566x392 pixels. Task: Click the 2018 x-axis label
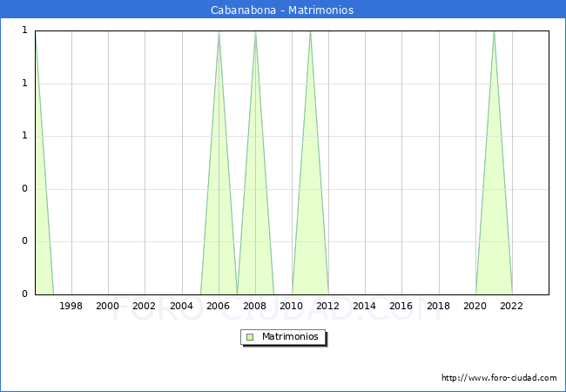click(438, 306)
